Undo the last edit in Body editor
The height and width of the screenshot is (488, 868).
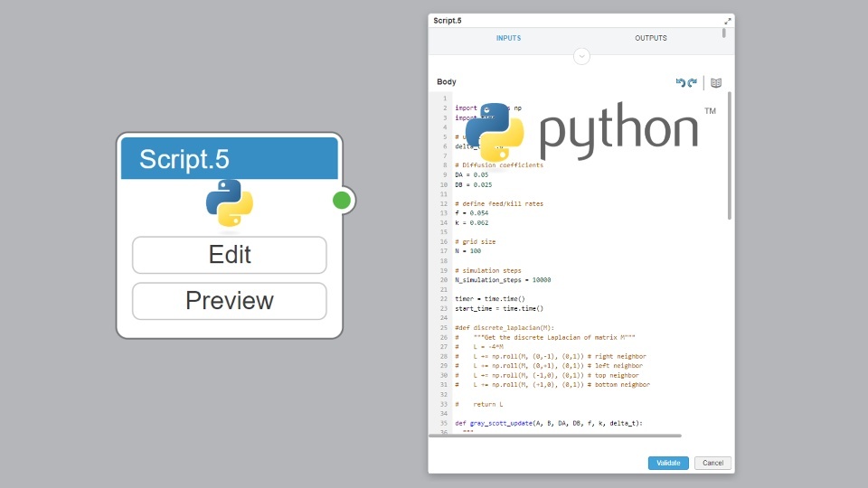(x=680, y=82)
